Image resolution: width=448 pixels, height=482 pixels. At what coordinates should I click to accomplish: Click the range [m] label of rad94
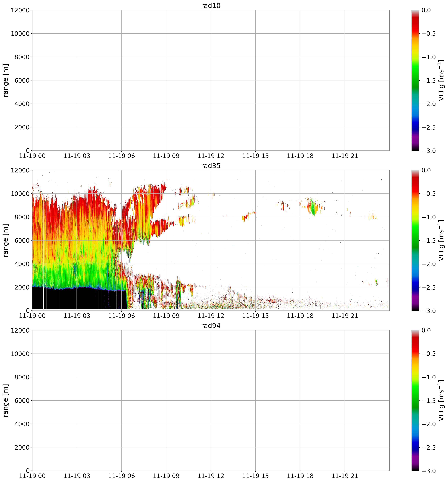coord(6,400)
